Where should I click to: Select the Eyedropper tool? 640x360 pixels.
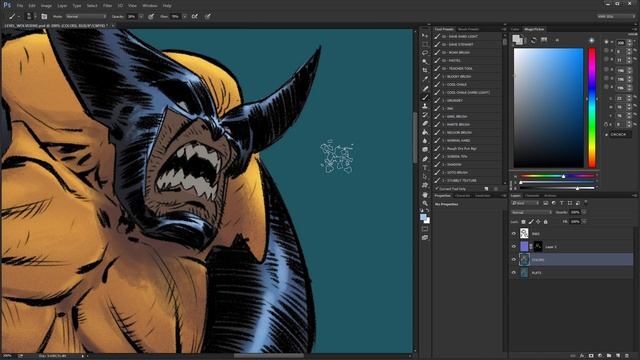tap(425, 79)
